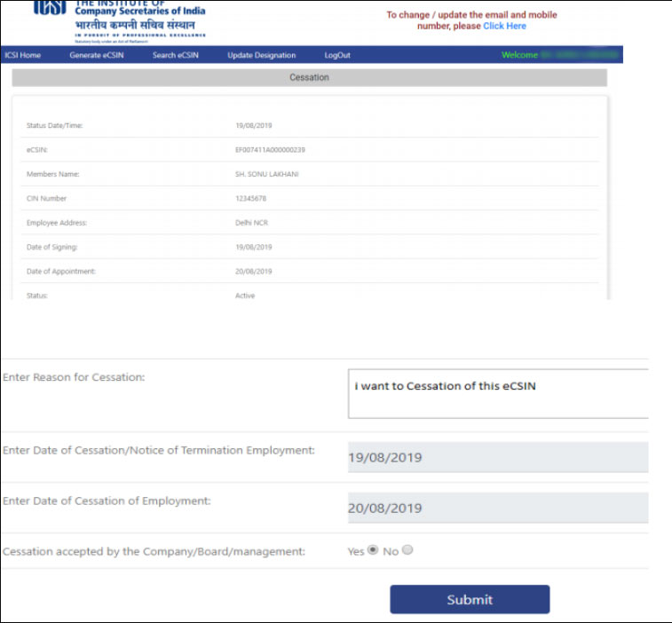Click the Date of Cessation of Employment field
672x623 pixels.
coord(498,509)
